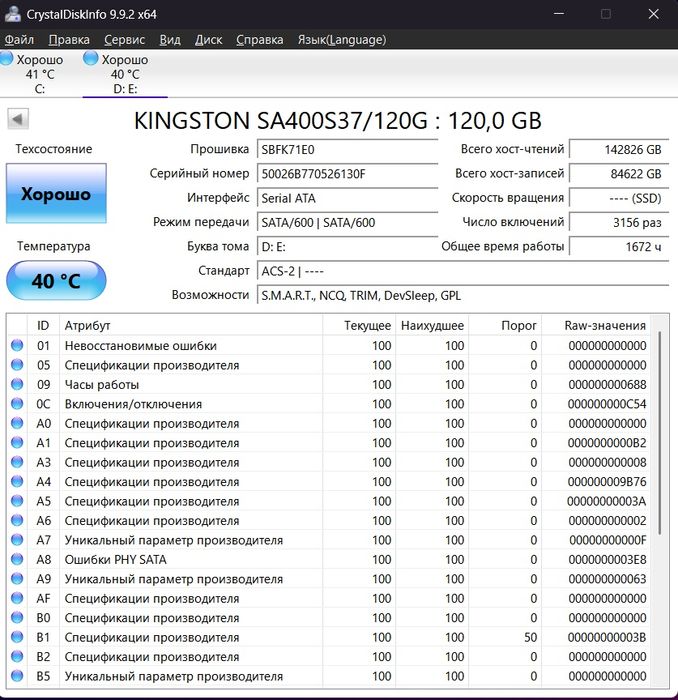Click the blue status icon for row A5
Screen dimensions: 678x700
point(17,501)
